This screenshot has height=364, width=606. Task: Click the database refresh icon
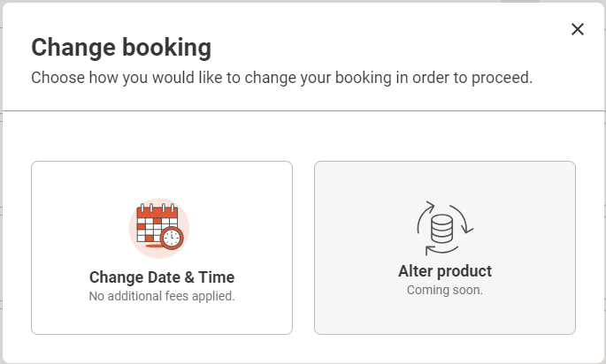click(444, 228)
